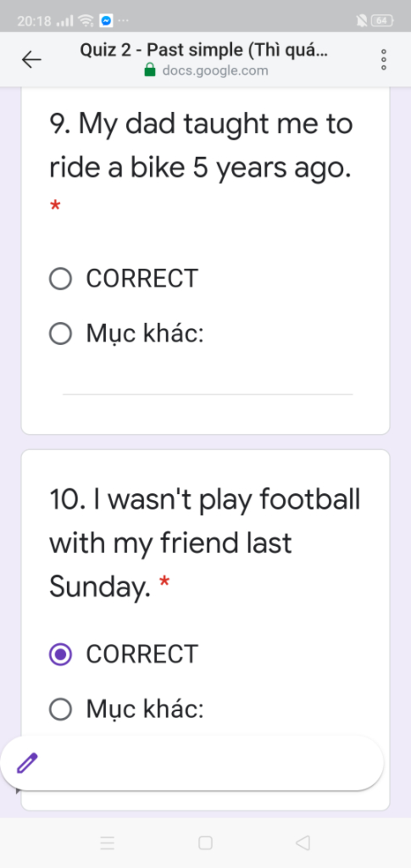Tap the battery level indicator
Viewport: 411px width, 868px height.
coord(382,20)
